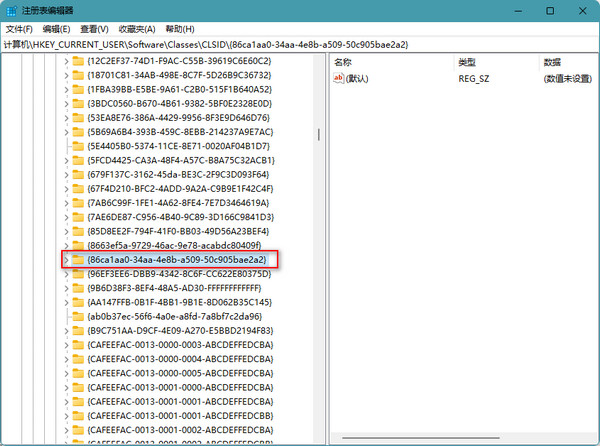Click folder icon of {CAFEEFAC-0013-0001-0001-ABCDEFFEDCBB}
Viewport: 600px width, 446px height.
pyautogui.click(x=78, y=416)
